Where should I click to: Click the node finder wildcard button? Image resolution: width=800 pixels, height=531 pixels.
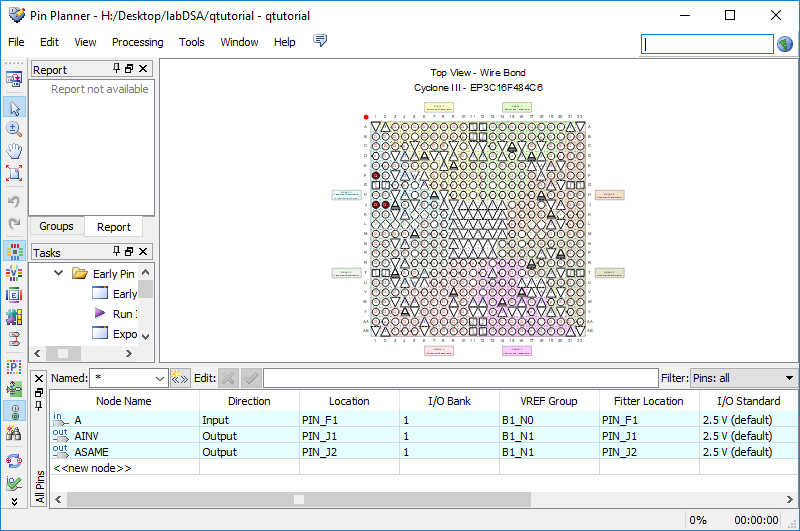180,378
